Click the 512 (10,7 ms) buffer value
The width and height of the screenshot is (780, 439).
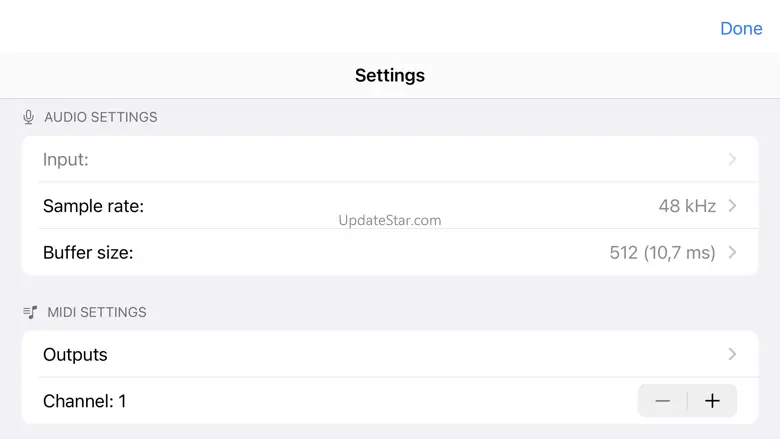[662, 252]
